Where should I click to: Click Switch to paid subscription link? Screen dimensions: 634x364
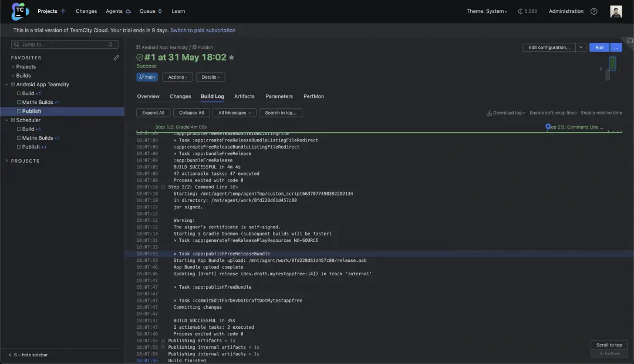203,31
